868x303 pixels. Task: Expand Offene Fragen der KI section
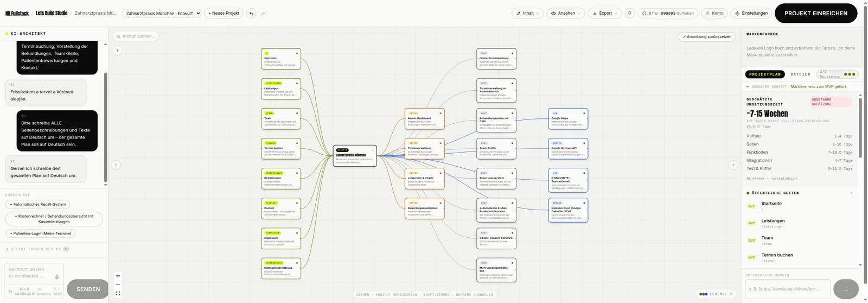click(x=37, y=249)
